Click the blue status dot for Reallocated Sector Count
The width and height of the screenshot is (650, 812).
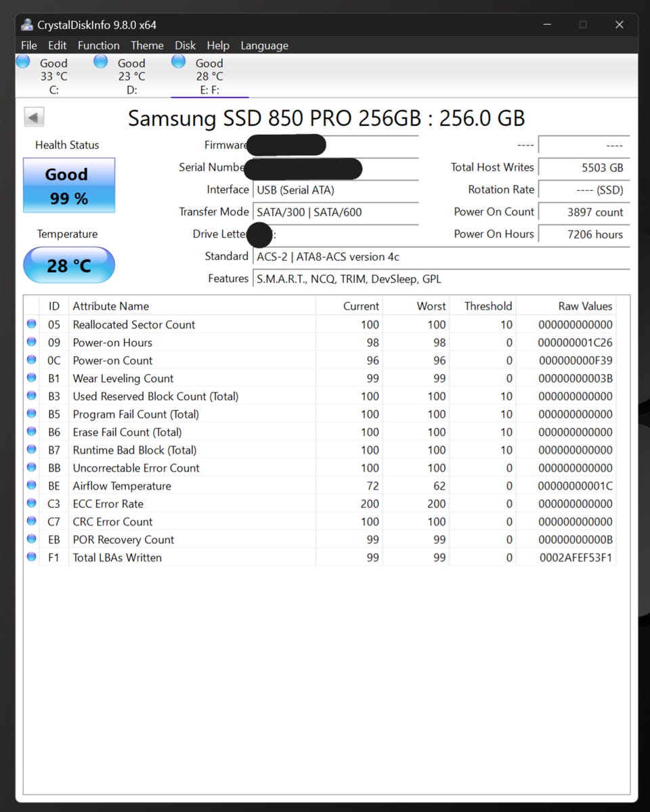point(32,324)
